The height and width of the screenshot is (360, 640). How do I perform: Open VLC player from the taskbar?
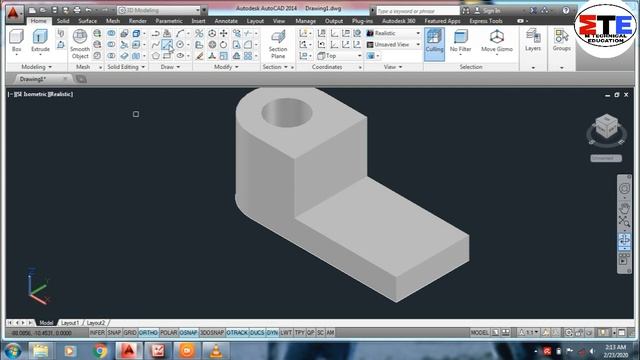click(x=216, y=351)
